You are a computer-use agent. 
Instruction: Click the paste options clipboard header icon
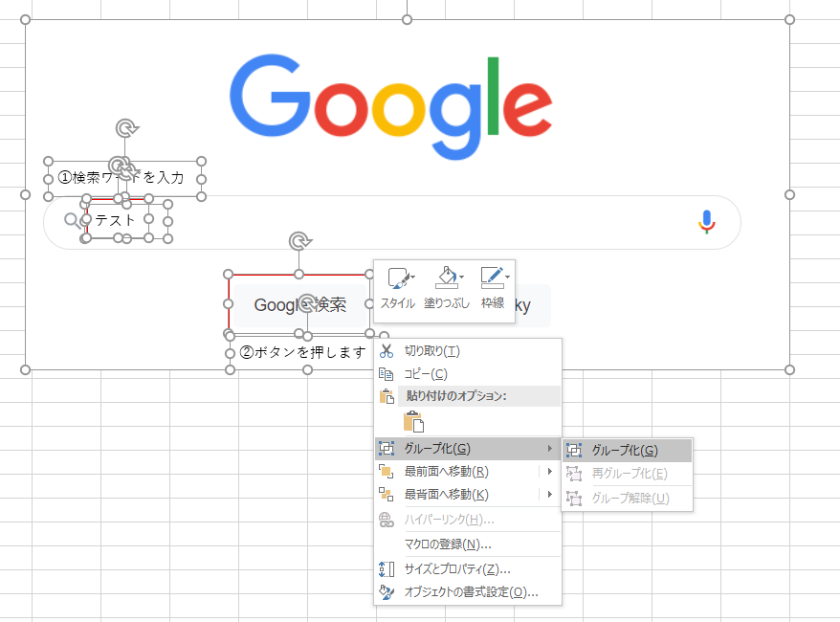[x=387, y=396]
